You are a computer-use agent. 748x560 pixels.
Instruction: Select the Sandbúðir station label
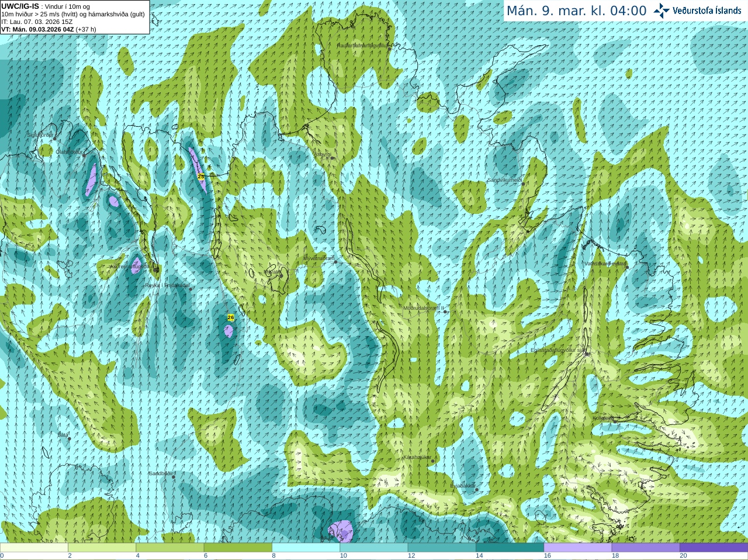tap(161, 474)
